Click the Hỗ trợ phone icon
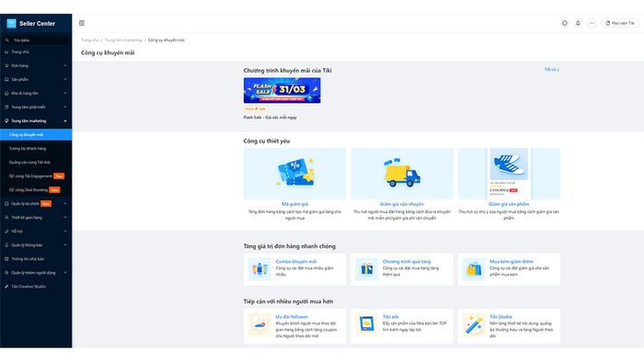The image size is (644, 362). click(6, 232)
